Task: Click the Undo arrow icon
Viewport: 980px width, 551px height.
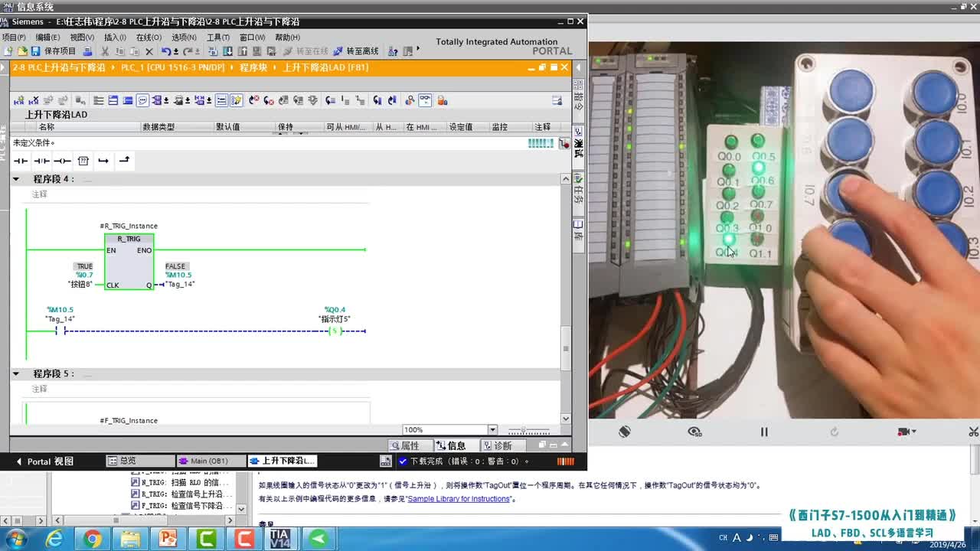Action: point(166,51)
